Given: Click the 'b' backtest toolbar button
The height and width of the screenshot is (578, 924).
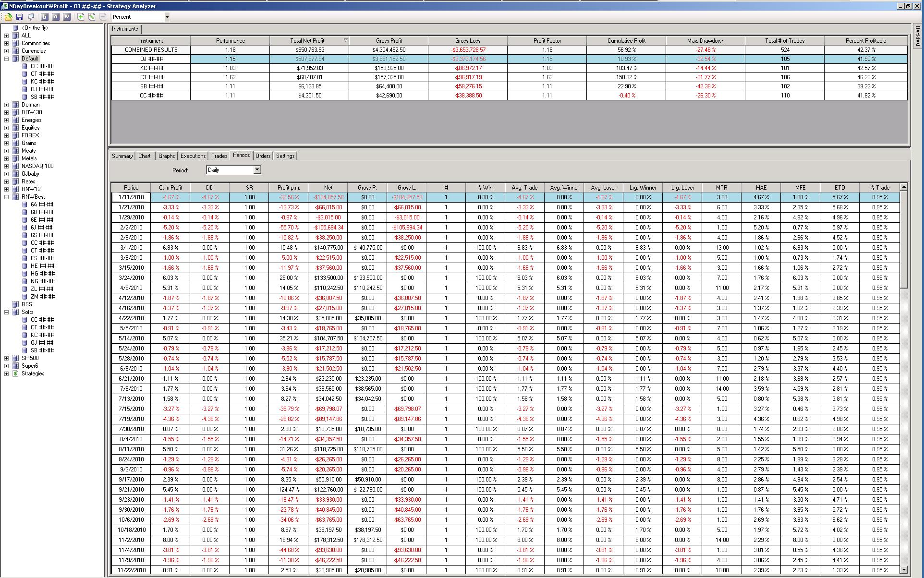Looking at the screenshot, I should click(x=44, y=17).
